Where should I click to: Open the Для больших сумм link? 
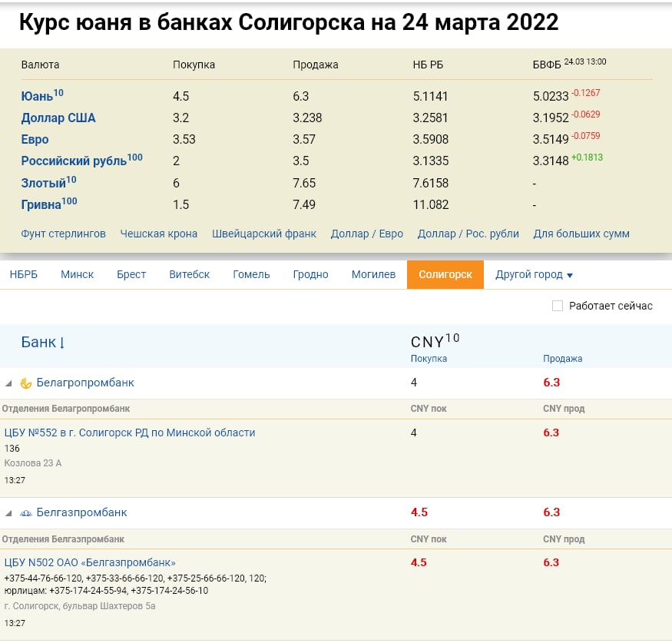tap(581, 234)
